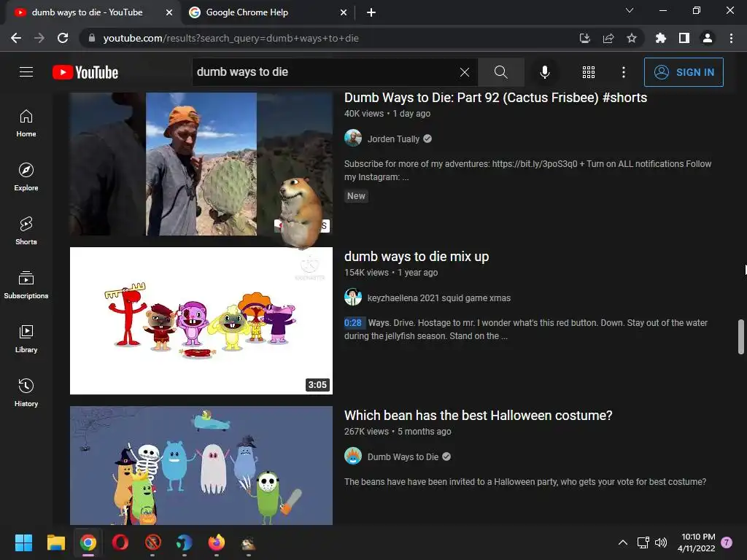This screenshot has width=747, height=560.
Task: Open Explore in the sidebar
Action: coord(26,177)
